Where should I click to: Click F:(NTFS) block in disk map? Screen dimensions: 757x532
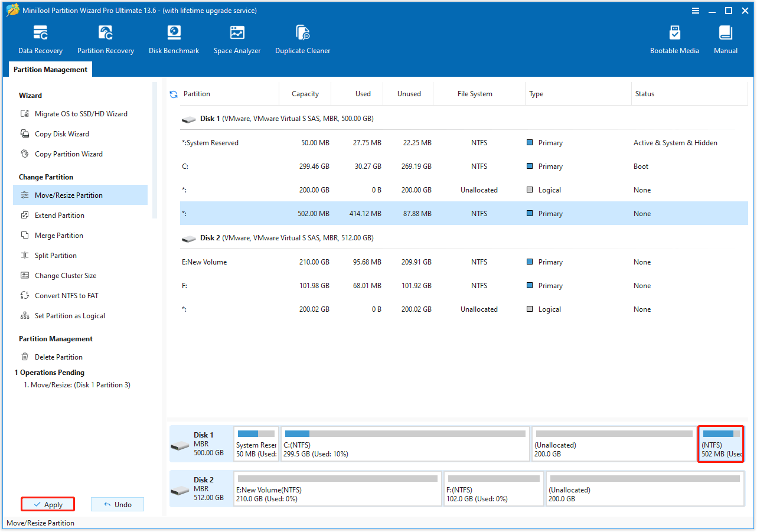(x=494, y=489)
